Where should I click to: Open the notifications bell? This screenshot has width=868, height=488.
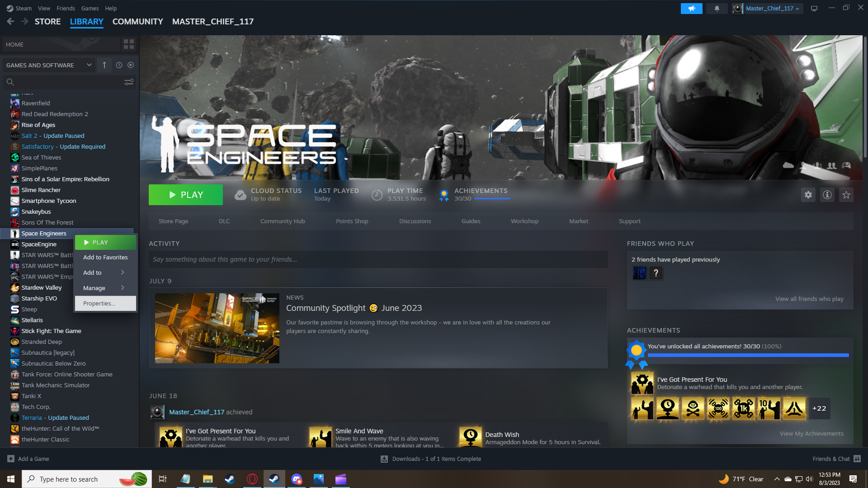coord(717,9)
